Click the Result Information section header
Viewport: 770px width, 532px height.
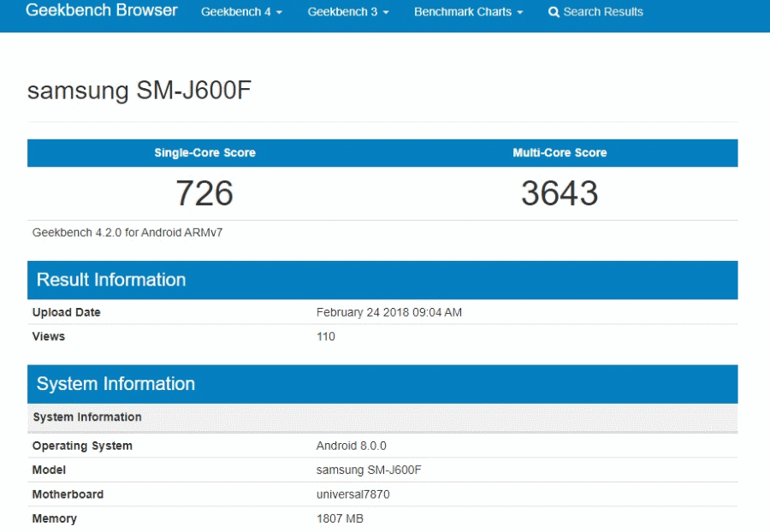click(111, 281)
